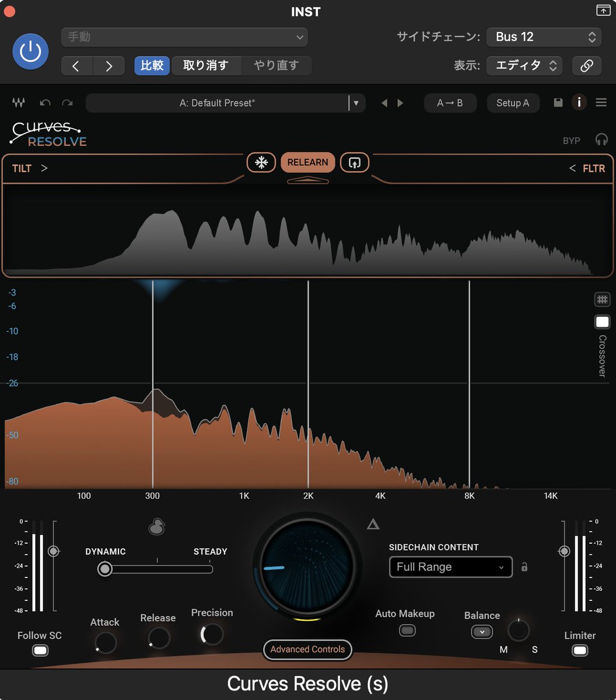The height and width of the screenshot is (700, 616).
Task: Click the large center depth knob
Action: click(307, 565)
